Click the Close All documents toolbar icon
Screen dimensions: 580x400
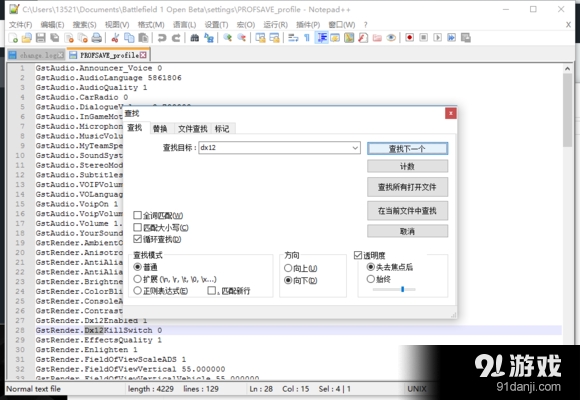click(x=82, y=38)
